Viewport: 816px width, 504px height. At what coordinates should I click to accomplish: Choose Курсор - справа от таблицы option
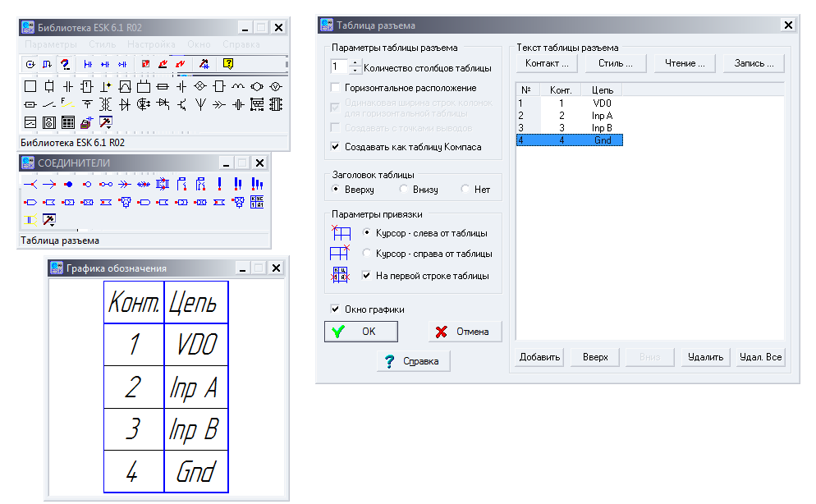[x=366, y=254]
